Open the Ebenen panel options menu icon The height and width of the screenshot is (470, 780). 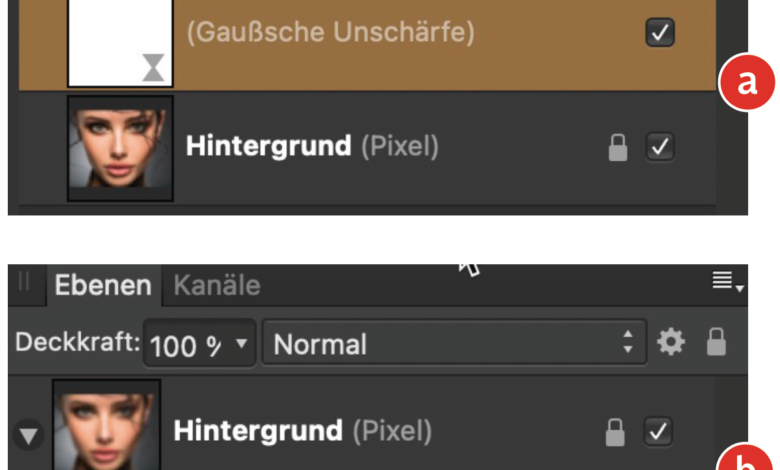click(x=727, y=284)
